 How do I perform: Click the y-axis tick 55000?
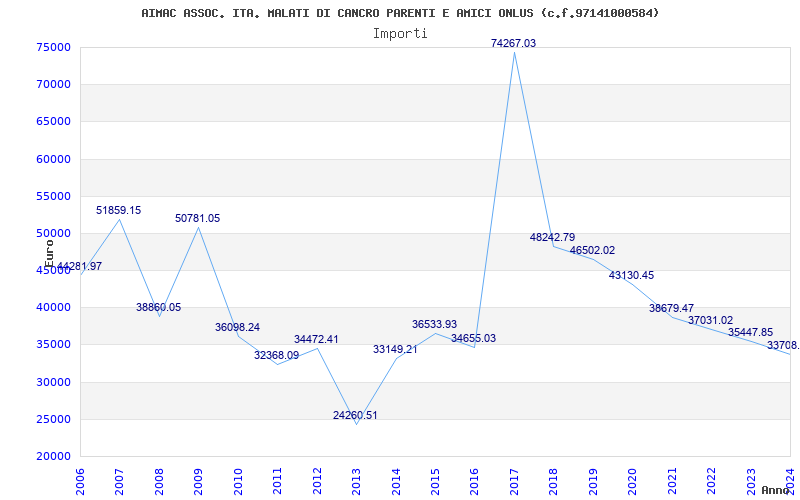point(53,196)
